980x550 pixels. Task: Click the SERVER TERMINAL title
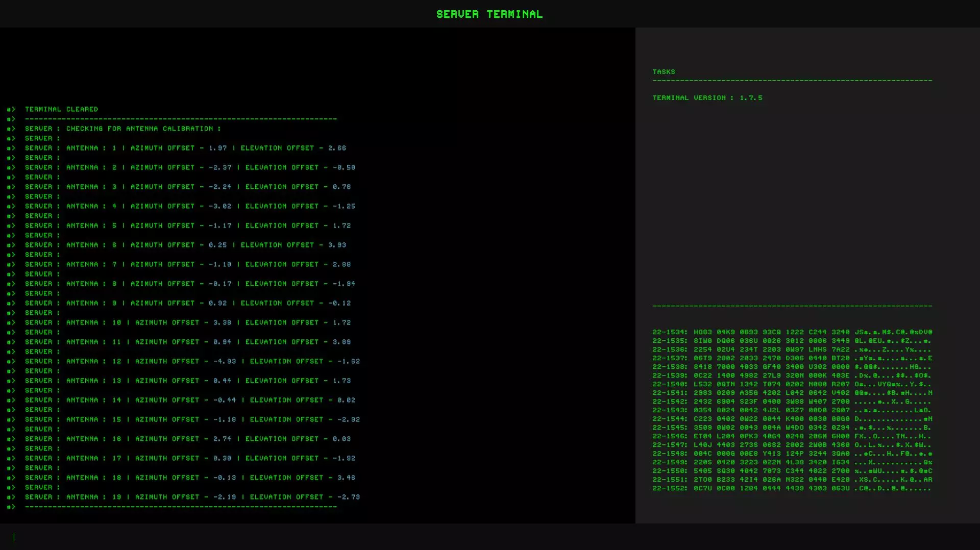(x=489, y=14)
